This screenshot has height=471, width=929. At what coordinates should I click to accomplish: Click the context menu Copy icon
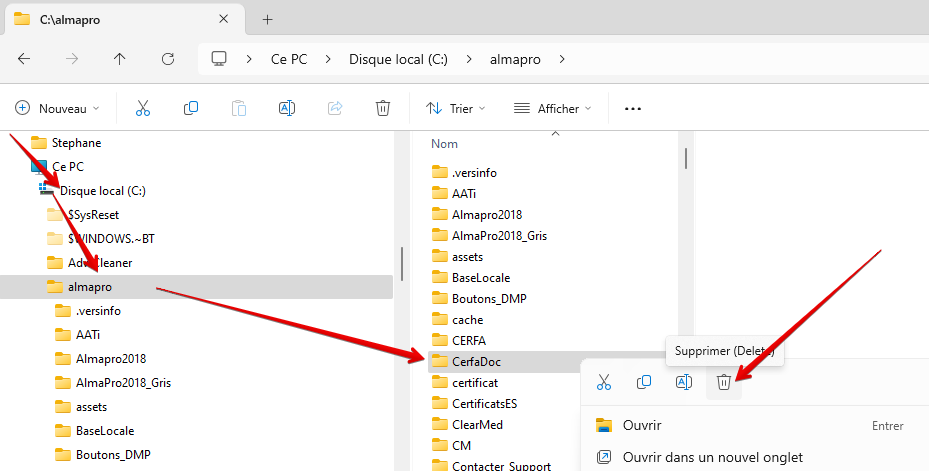pos(644,382)
